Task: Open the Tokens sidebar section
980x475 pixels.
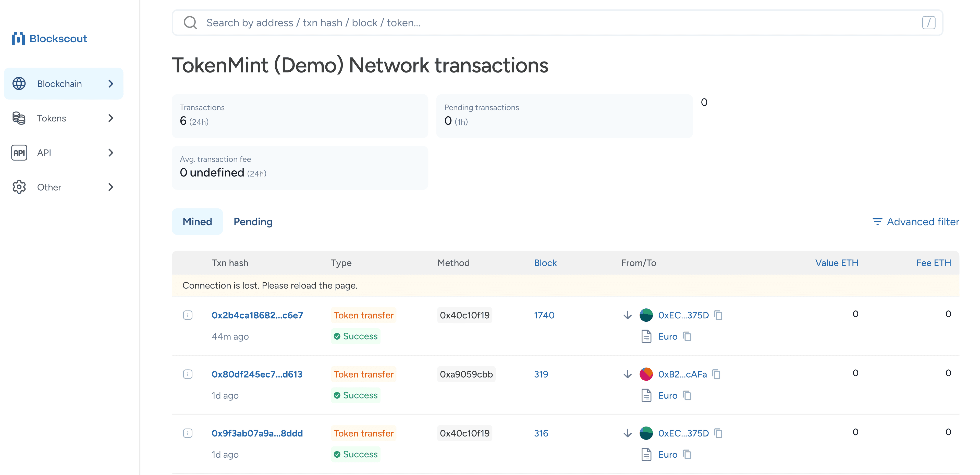Action: point(64,118)
